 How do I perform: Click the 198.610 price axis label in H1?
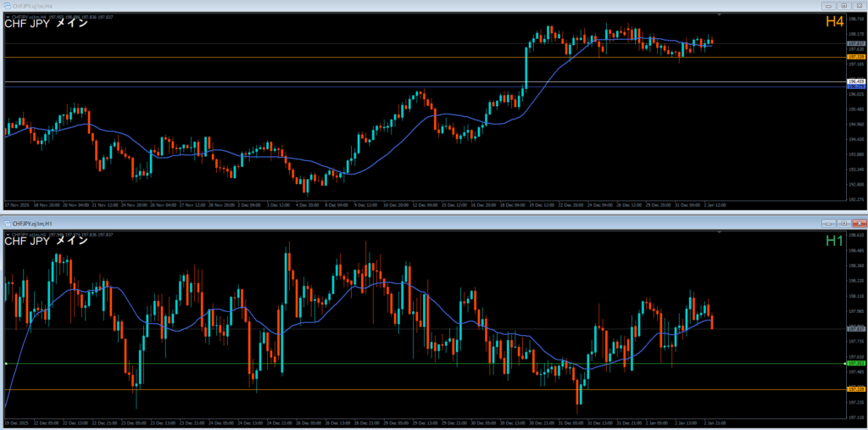pyautogui.click(x=856, y=235)
